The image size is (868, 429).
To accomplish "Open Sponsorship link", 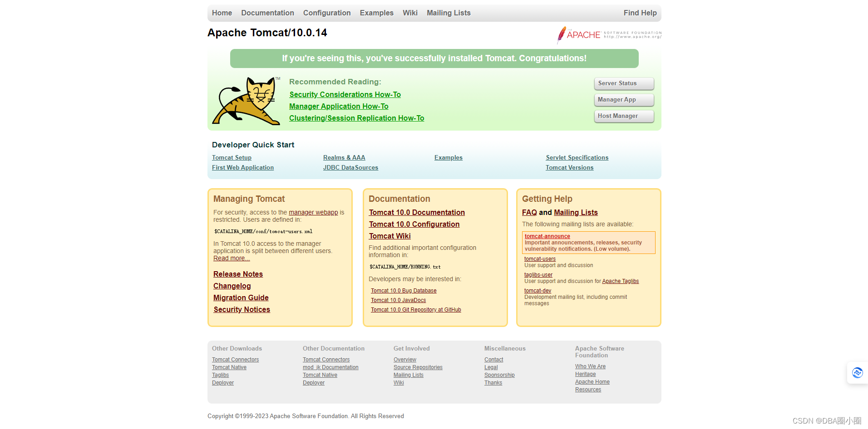I will point(499,375).
